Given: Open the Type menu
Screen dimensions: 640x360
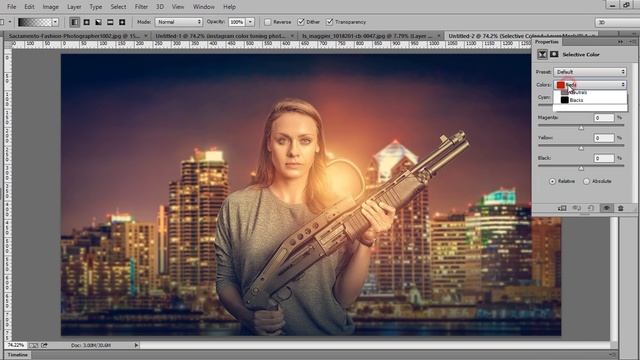Looking at the screenshot, I should (96, 7).
